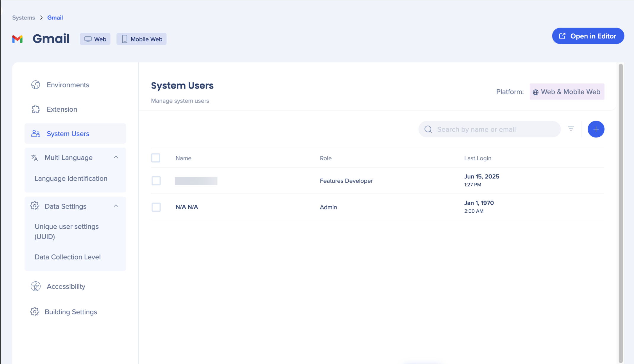Click the Data Settings section label
634x364 pixels.
pyautogui.click(x=65, y=206)
